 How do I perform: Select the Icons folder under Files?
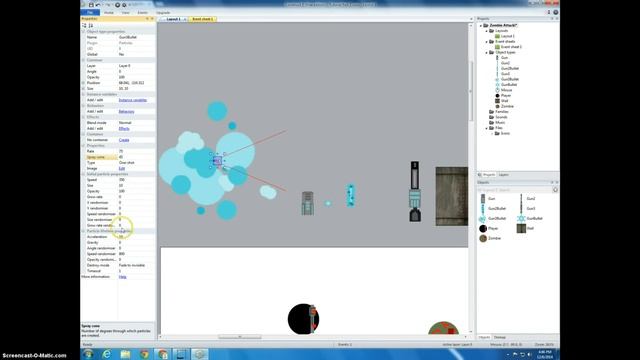(502, 133)
